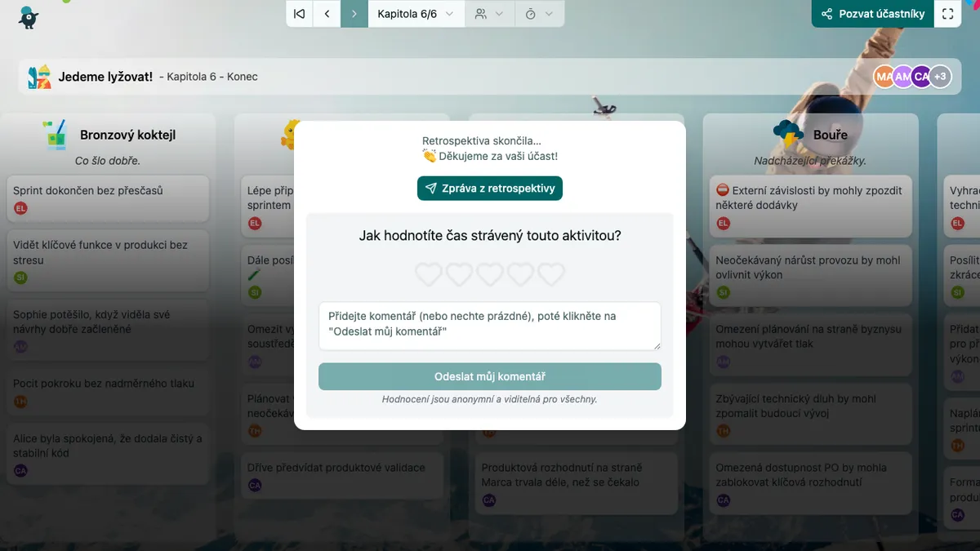Open Zpráva z retrospektivy report
The width and height of the screenshot is (980, 551).
click(x=490, y=189)
